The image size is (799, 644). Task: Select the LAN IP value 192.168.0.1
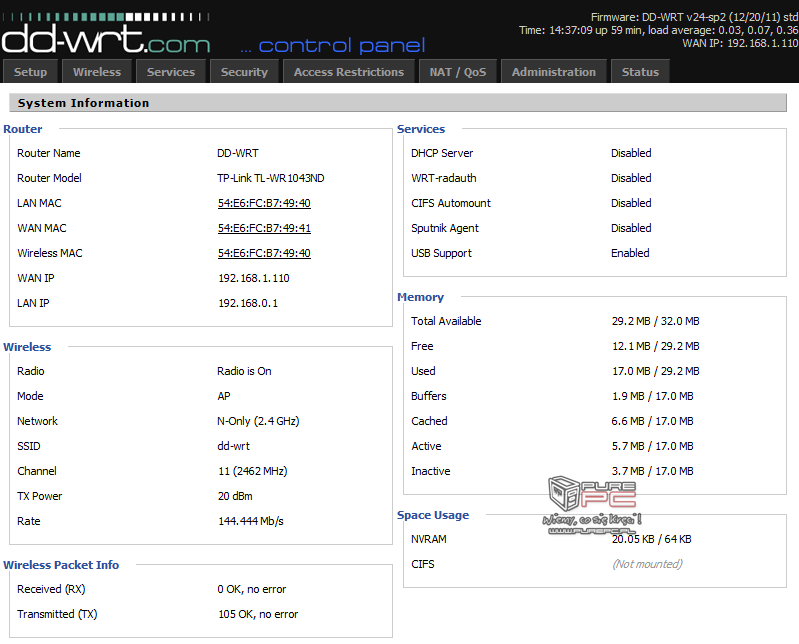pos(248,303)
